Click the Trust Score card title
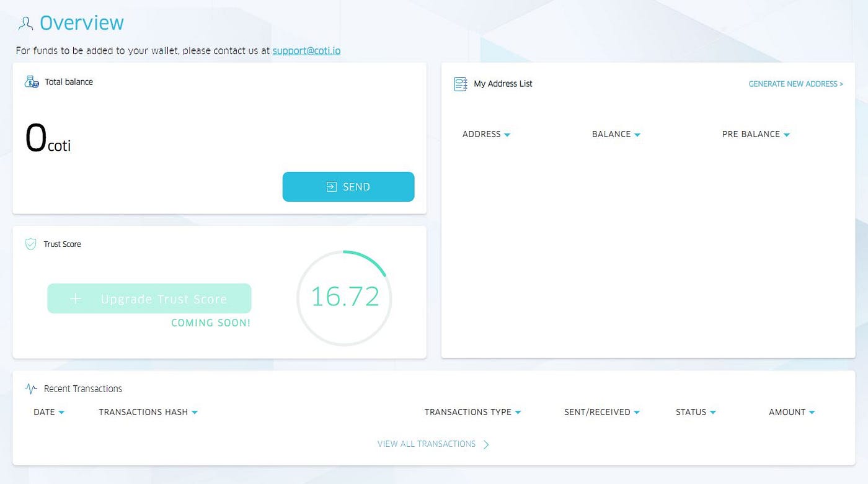Image resolution: width=868 pixels, height=484 pixels. coord(62,244)
